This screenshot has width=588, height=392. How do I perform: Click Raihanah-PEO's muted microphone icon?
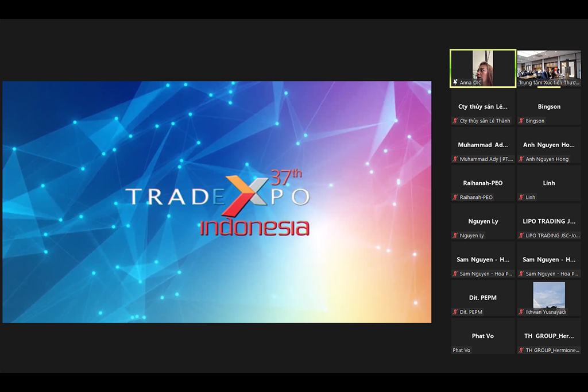[x=455, y=197]
